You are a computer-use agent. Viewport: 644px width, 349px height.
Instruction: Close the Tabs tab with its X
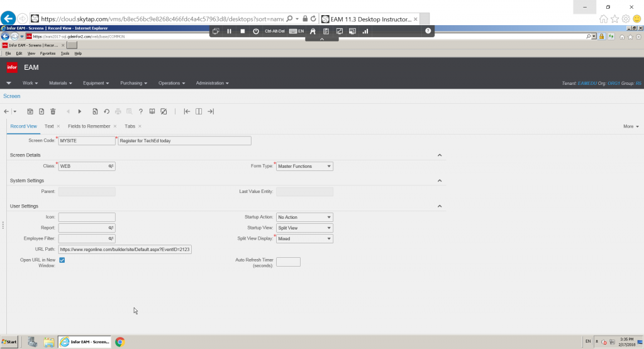(140, 126)
